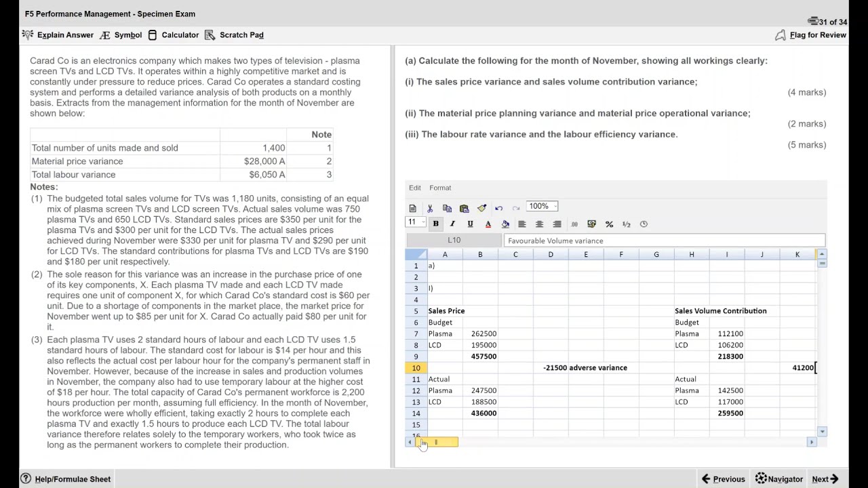
Task: Click the horizontal scrollbar thumb of spreadsheet
Action: (437, 443)
